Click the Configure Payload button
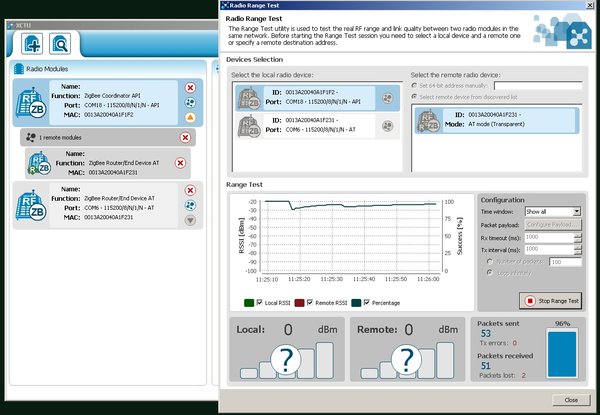Image resolution: width=600 pixels, height=415 pixels. [x=553, y=225]
